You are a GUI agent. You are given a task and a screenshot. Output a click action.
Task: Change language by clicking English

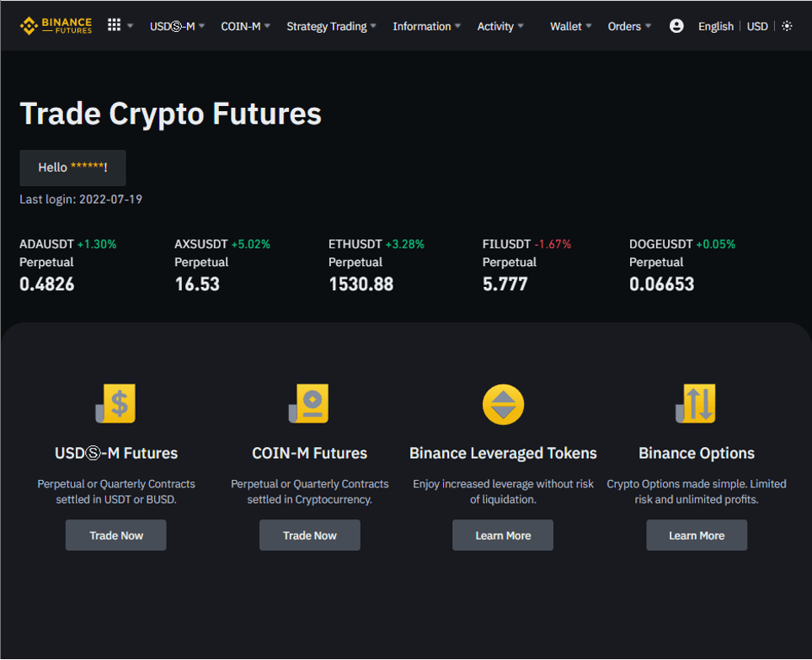click(x=715, y=26)
